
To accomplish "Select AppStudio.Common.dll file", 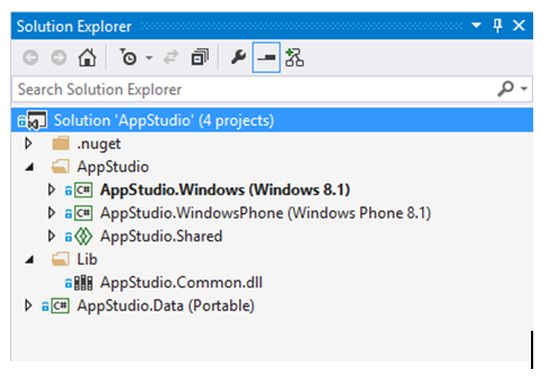I will (x=181, y=282).
